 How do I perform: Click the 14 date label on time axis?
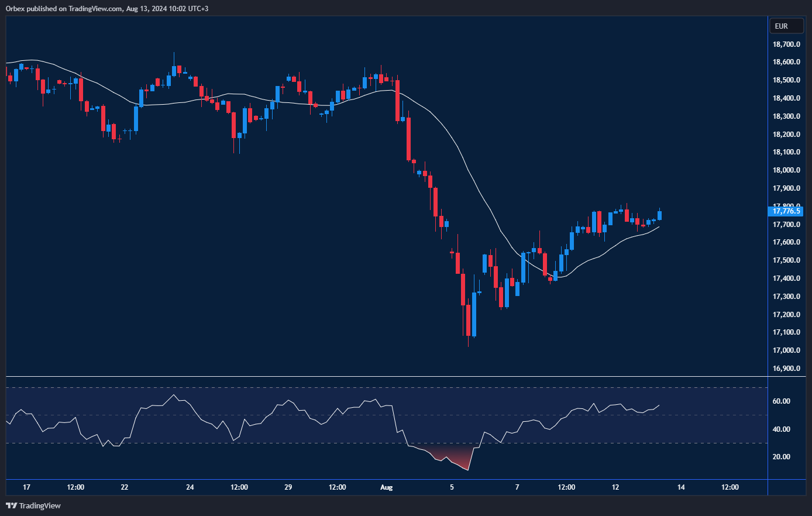[681, 487]
